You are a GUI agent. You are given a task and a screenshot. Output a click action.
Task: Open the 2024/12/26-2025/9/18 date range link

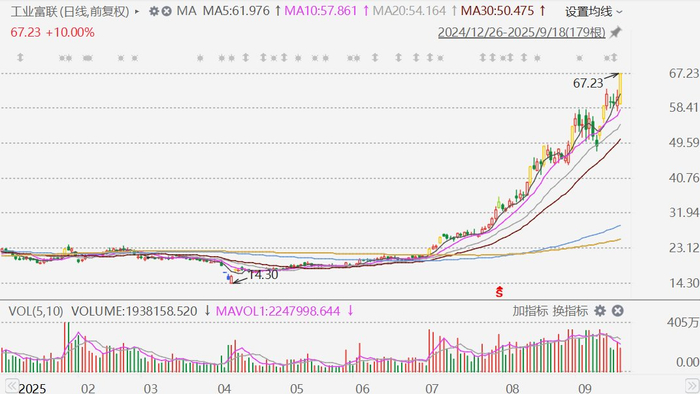click(x=521, y=32)
